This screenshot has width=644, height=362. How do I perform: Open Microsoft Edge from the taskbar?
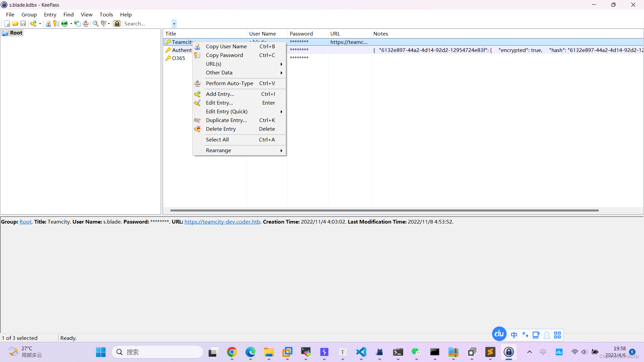coord(250,352)
